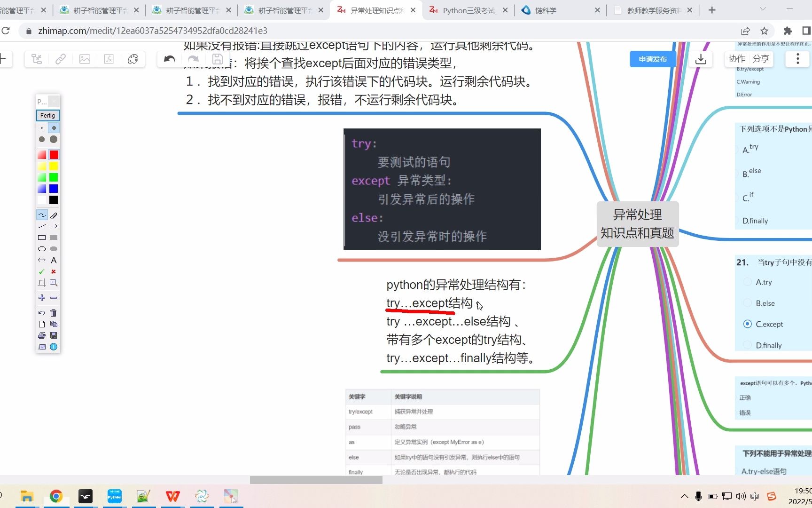Open the link insertion tool in the mindmap toolbar
This screenshot has width=812, height=508.
[61, 59]
